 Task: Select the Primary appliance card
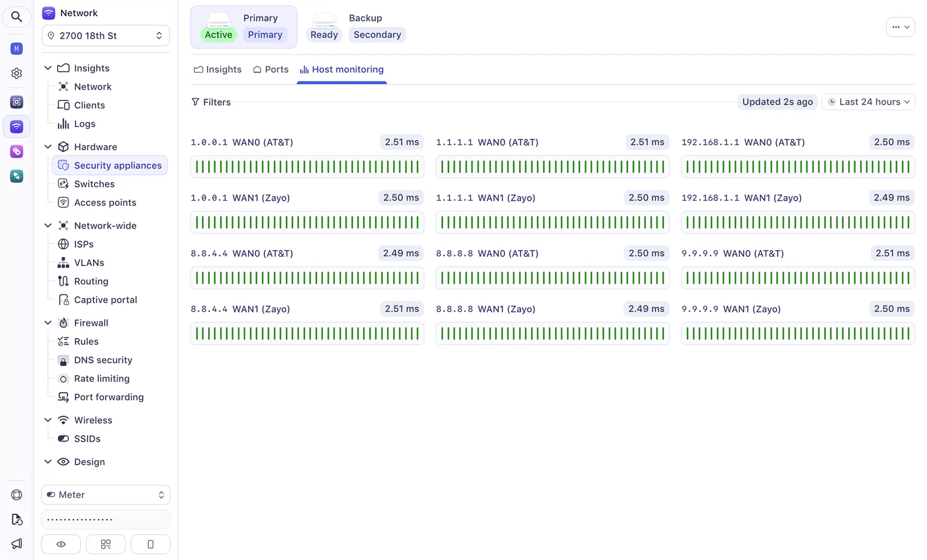tap(244, 27)
